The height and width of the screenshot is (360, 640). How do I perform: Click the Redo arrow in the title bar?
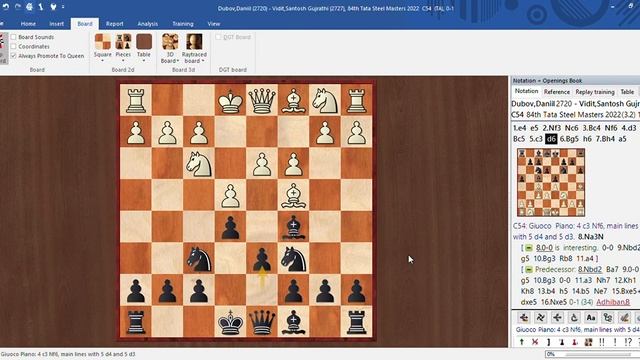(18, 7)
